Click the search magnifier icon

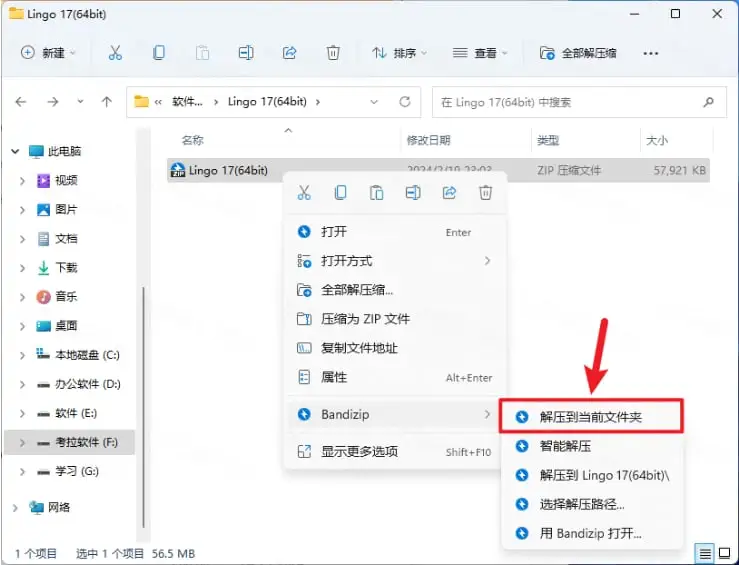(x=708, y=102)
